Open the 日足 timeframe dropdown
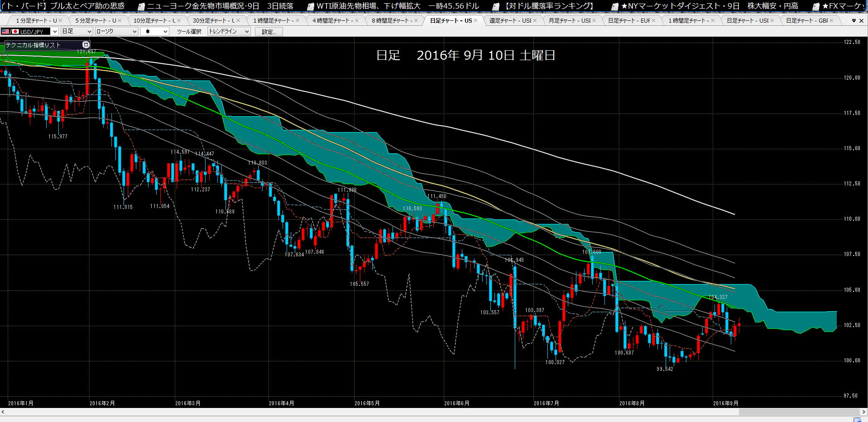This screenshot has width=868, height=422. coord(89,32)
